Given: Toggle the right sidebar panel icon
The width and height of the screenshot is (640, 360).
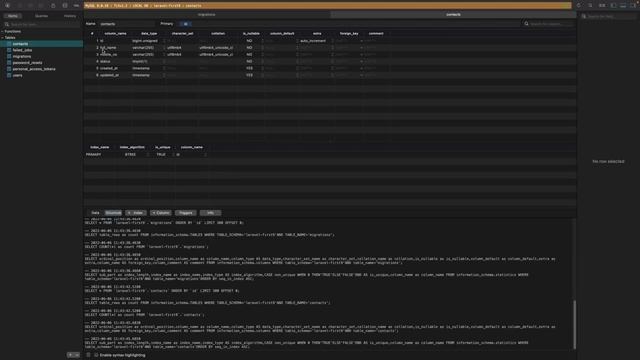Looking at the screenshot, I should pyautogui.click(x=633, y=6).
